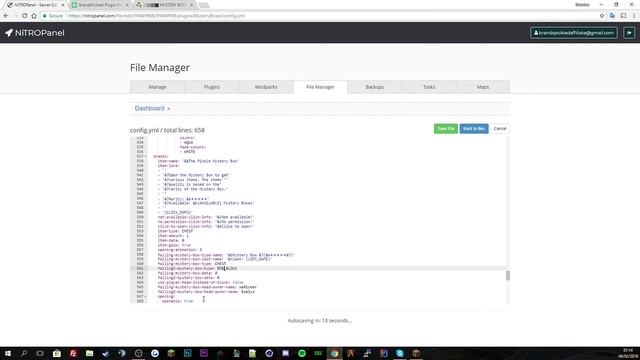Open Task View in taskbar
Viewport: 640px width, 360px height.
40,353
